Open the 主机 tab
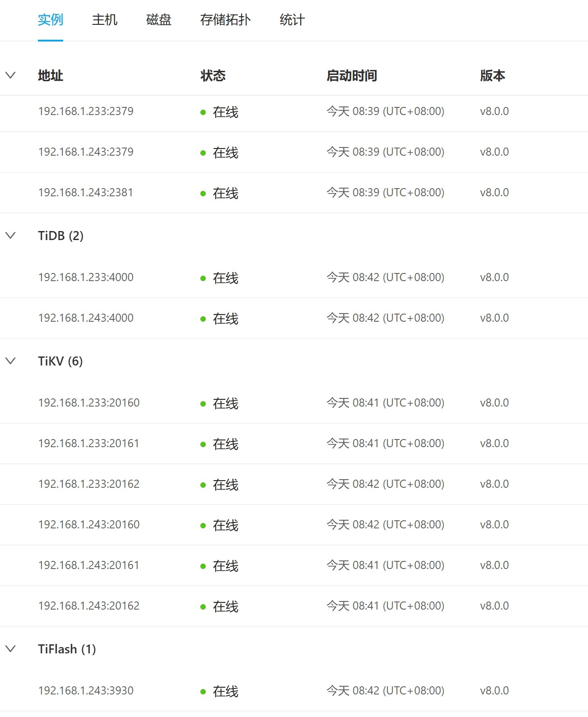This screenshot has height=717, width=588. [x=105, y=20]
